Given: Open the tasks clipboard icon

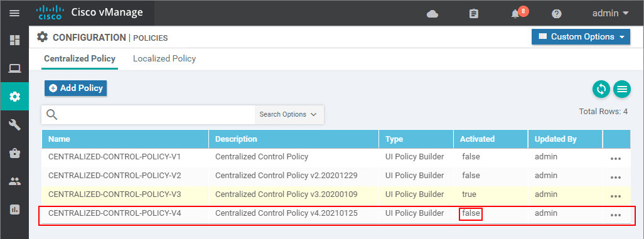Looking at the screenshot, I should pyautogui.click(x=473, y=14).
